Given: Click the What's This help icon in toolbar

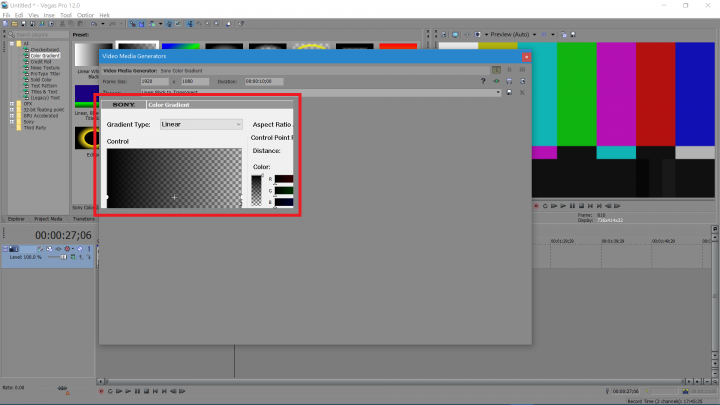Looking at the screenshot, I should pos(241,24).
